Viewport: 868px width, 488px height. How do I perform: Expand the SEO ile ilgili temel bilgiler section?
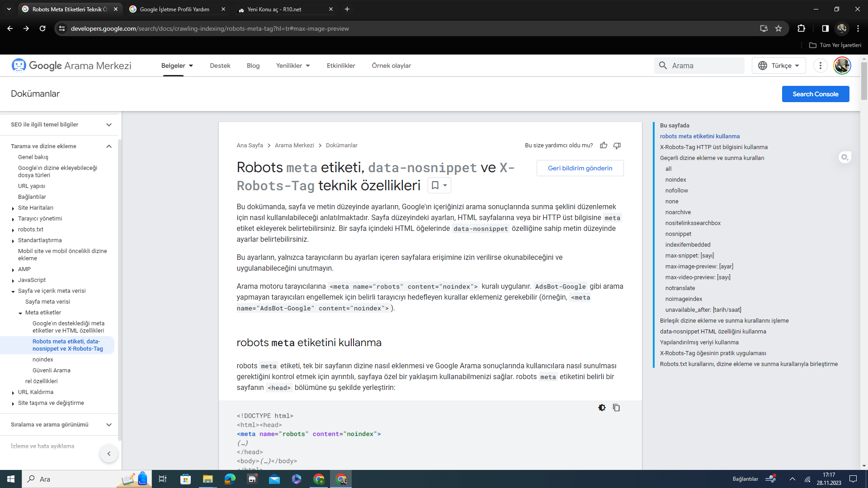[x=109, y=124]
